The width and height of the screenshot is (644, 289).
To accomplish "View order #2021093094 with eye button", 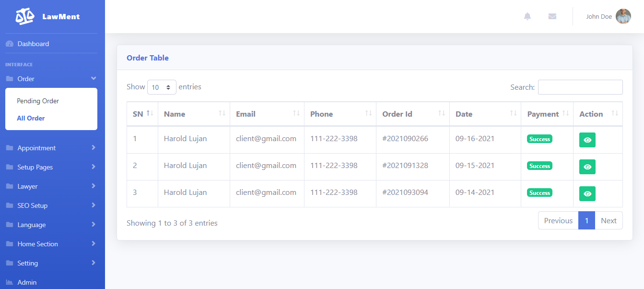I will (x=587, y=193).
